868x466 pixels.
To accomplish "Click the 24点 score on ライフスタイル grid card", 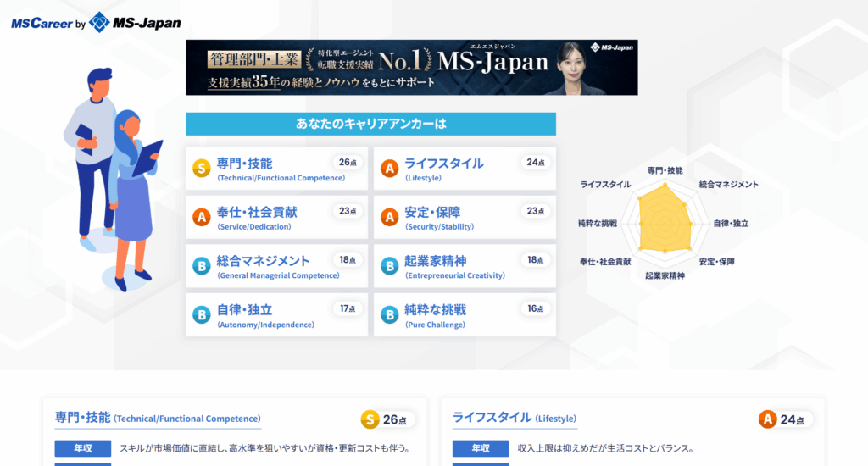I will click(x=536, y=162).
